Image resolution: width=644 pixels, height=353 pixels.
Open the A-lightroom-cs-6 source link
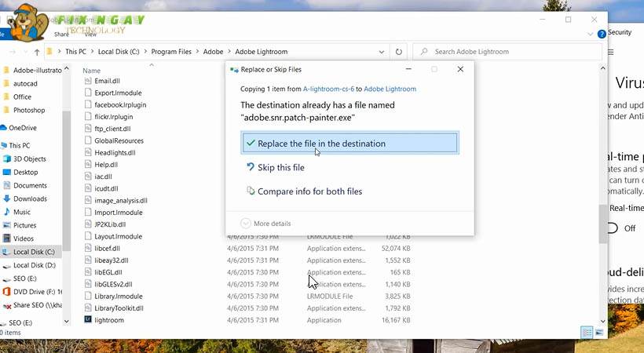(x=328, y=89)
